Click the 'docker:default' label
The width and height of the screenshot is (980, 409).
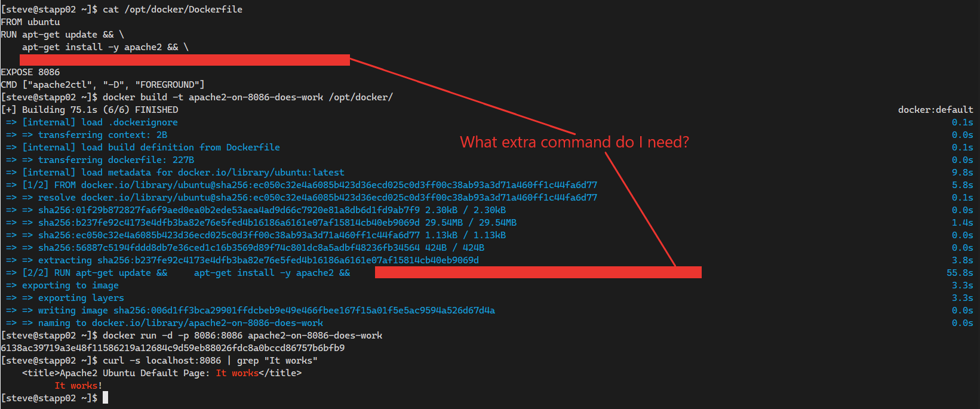935,110
